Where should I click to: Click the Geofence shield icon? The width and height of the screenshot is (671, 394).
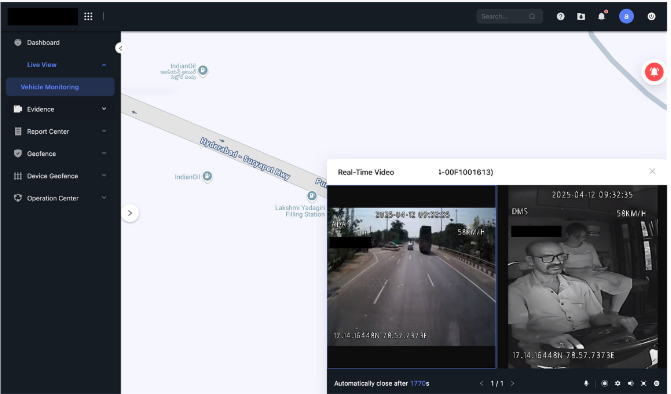(x=18, y=154)
